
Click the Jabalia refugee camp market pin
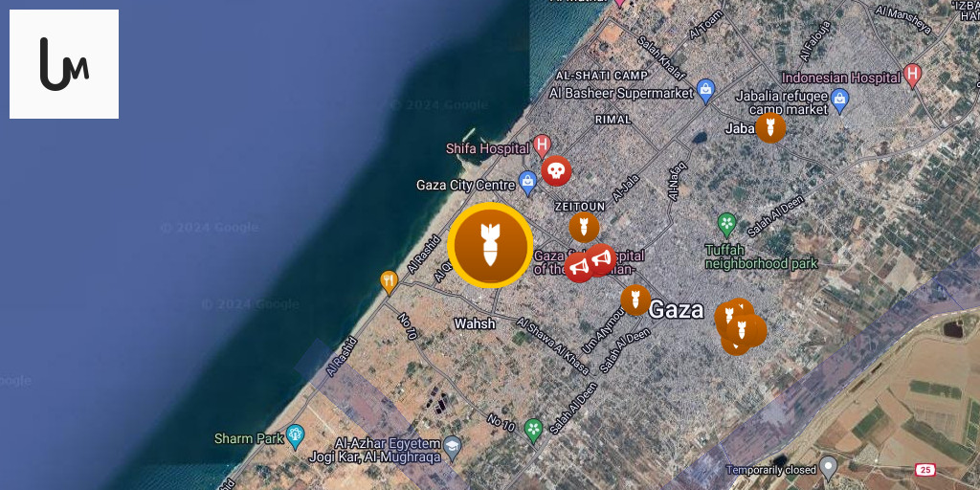click(x=840, y=100)
